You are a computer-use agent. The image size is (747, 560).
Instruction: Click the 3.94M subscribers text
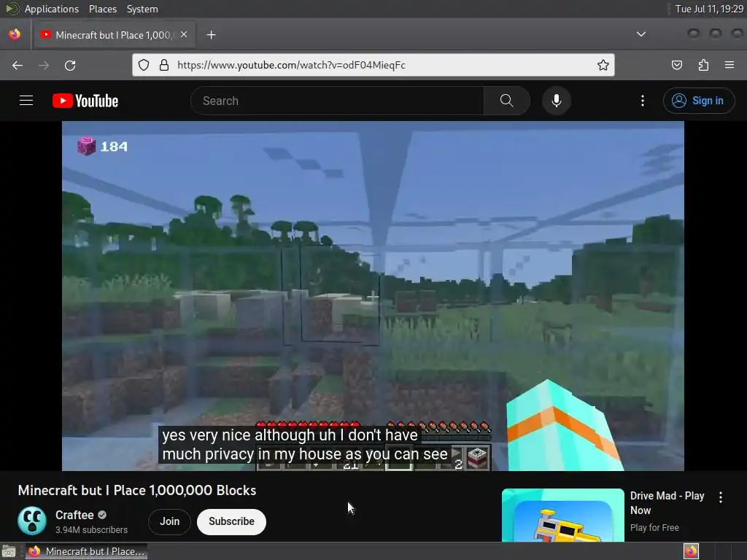pyautogui.click(x=91, y=530)
